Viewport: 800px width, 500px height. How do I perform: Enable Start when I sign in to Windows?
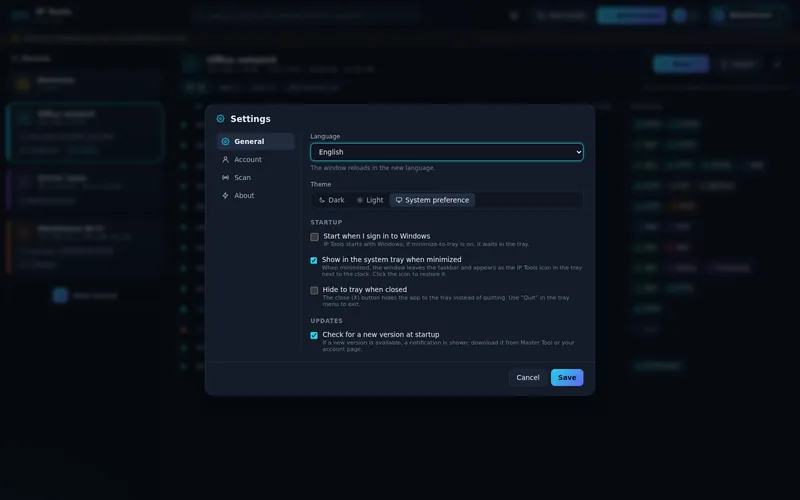314,237
